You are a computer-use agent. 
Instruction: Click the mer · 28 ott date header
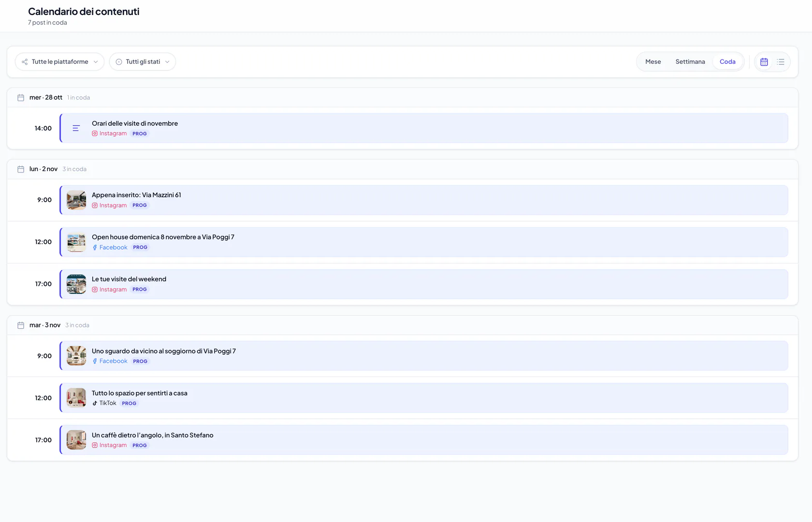(46, 98)
